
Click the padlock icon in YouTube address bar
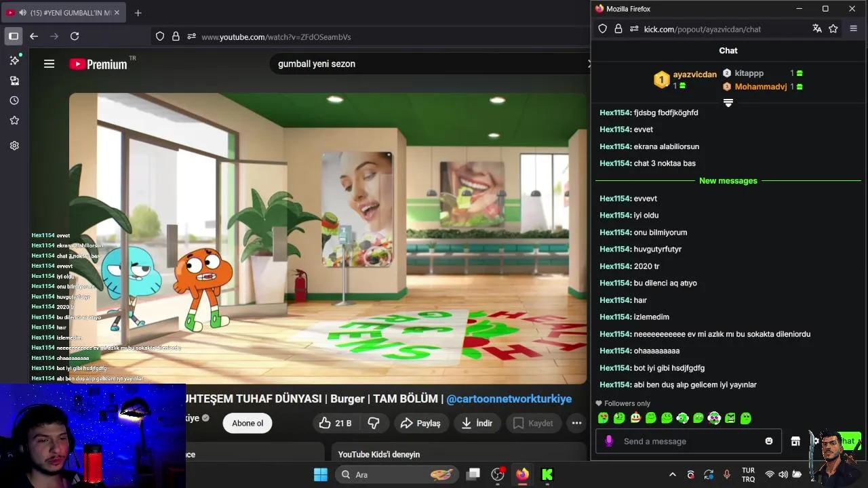[x=176, y=37]
